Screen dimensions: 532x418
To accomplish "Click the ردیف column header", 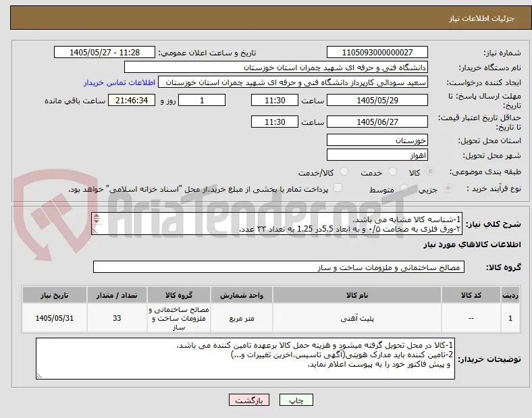I will (x=510, y=295).
